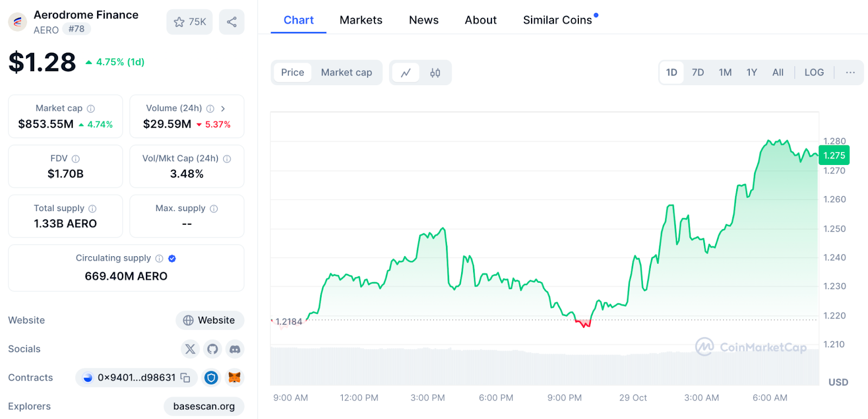Click the 4.75% (1d) price change
868x419 pixels.
pyautogui.click(x=115, y=62)
